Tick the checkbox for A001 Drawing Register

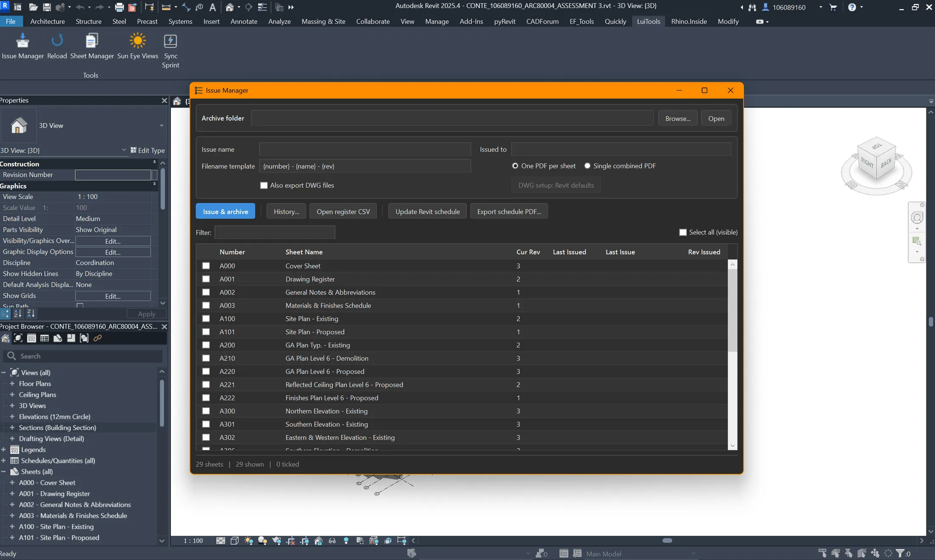pyautogui.click(x=206, y=279)
